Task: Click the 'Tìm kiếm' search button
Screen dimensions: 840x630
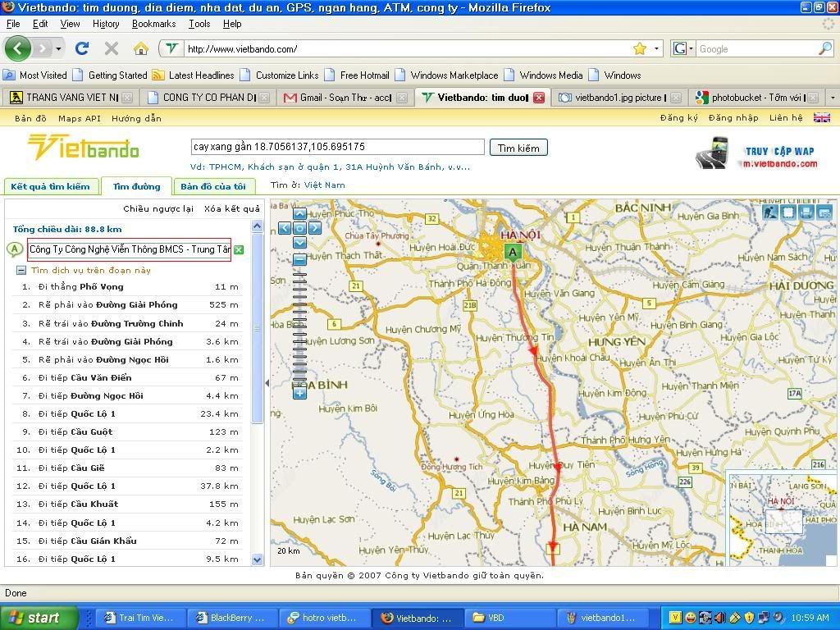Action: 518,148
